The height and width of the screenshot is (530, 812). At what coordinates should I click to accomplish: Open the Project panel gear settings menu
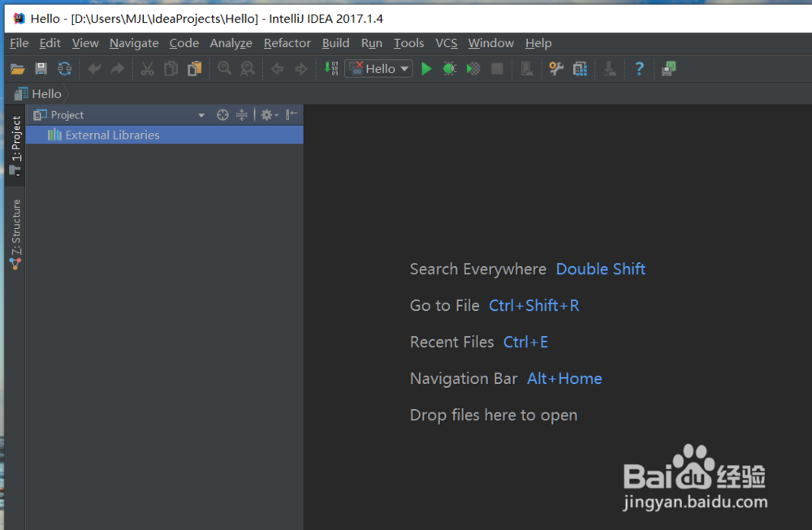(x=269, y=115)
